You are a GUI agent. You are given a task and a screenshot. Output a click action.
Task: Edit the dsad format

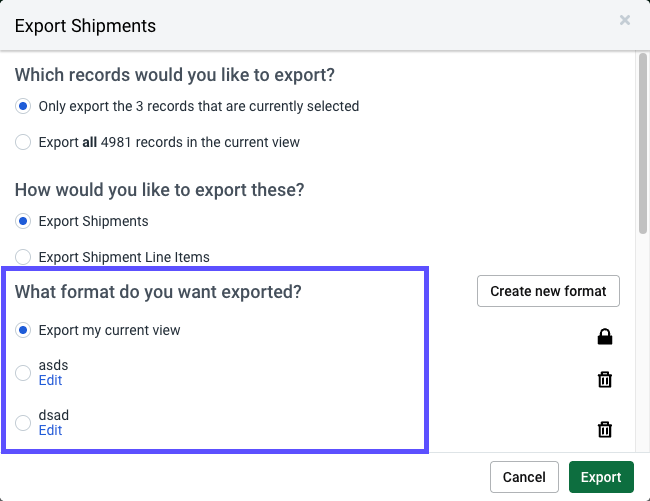tap(50, 431)
